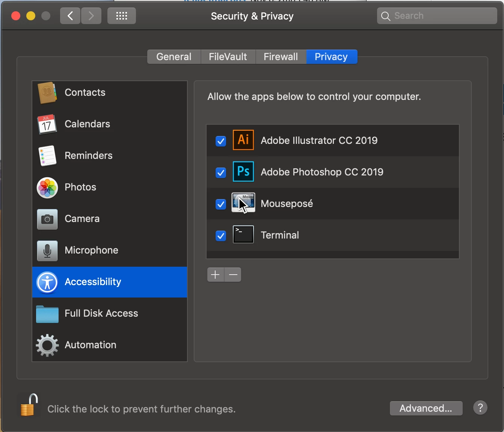The height and width of the screenshot is (432, 504).
Task: Minimize the window with the yellow button
Action: click(x=31, y=16)
